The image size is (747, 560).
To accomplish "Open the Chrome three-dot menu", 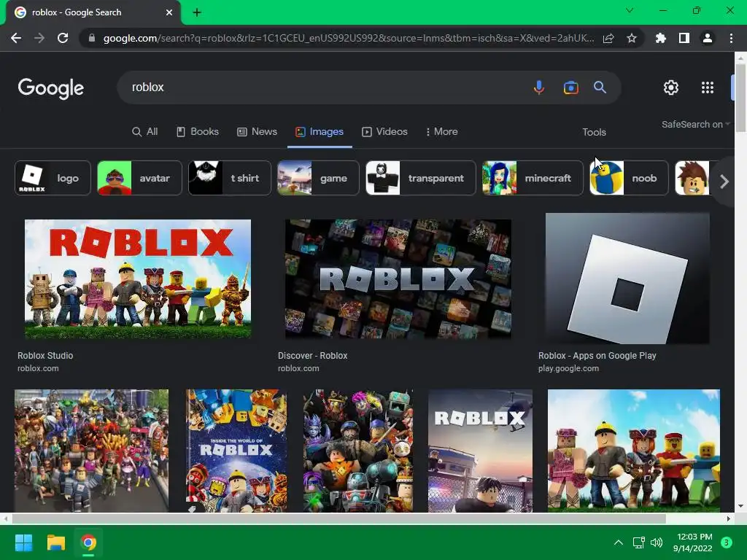I will click(x=731, y=38).
